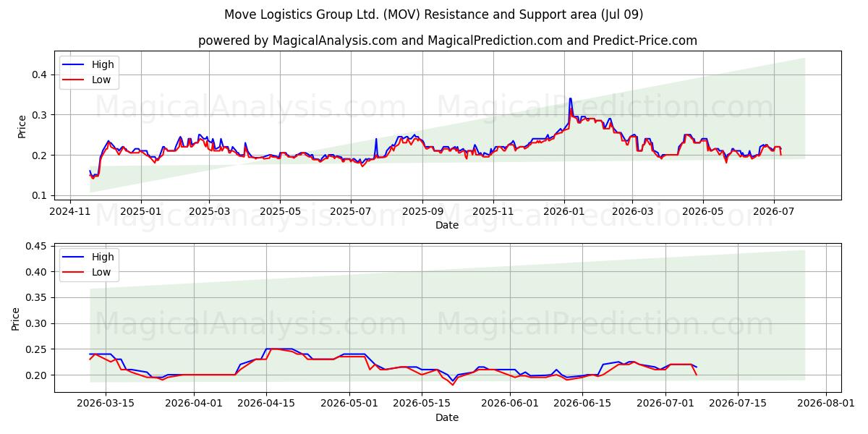Click the bottom chart y-axis value 0.25
This screenshot has height=434, width=868.
(x=36, y=349)
